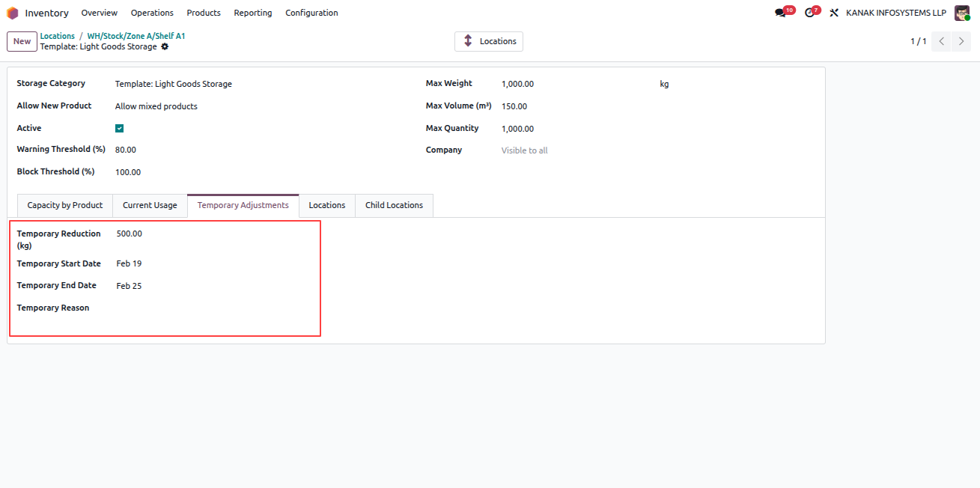This screenshot has width=980, height=488.
Task: Open the Locations smart button
Action: point(489,41)
